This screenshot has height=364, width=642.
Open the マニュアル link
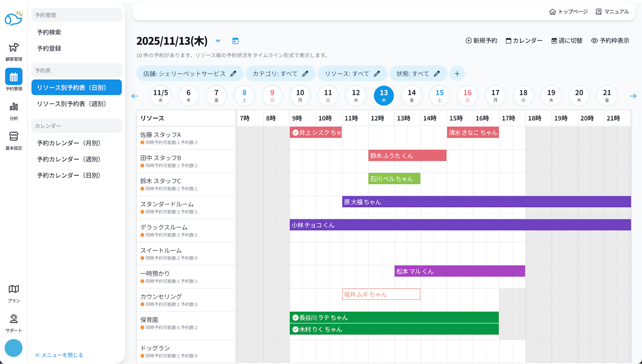point(612,12)
